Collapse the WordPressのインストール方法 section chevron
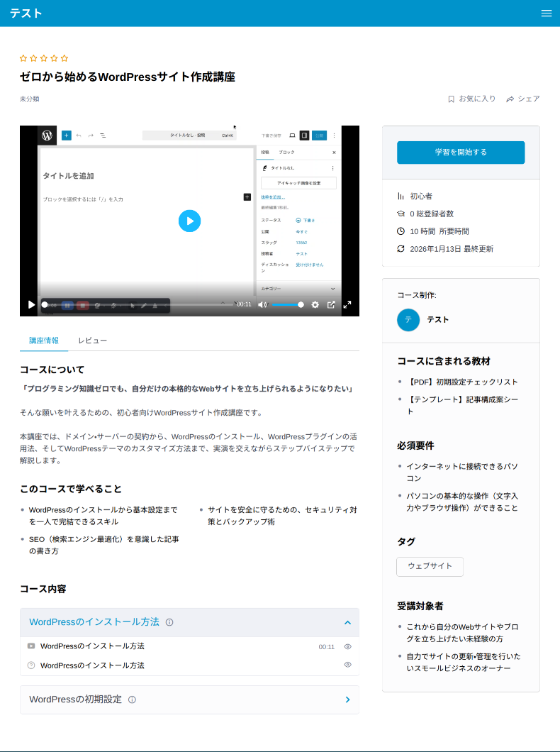 click(x=348, y=622)
